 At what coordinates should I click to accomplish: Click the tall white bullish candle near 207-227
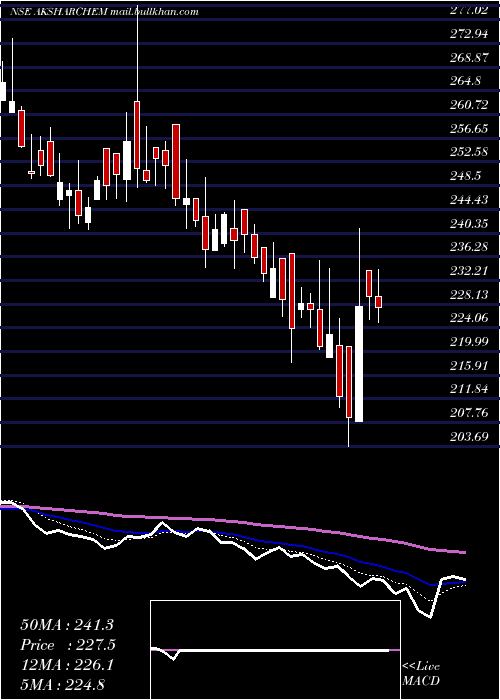(359, 364)
